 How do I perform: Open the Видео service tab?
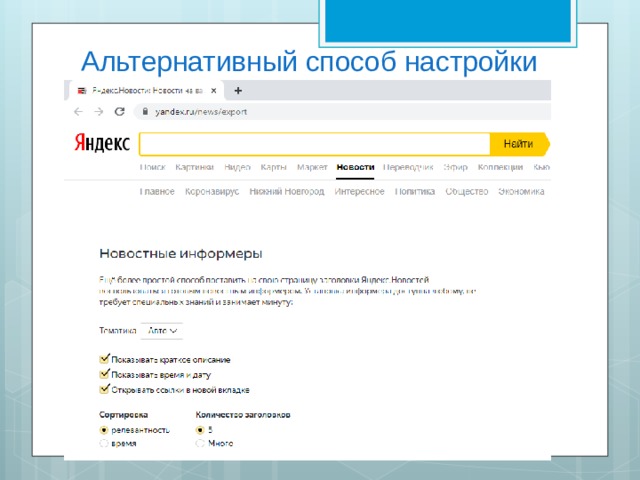(x=237, y=167)
